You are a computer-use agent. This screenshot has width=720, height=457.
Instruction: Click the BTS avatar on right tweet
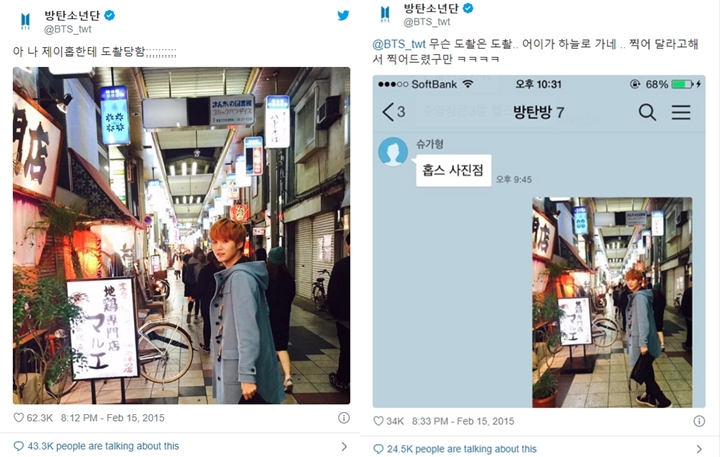[x=385, y=14]
